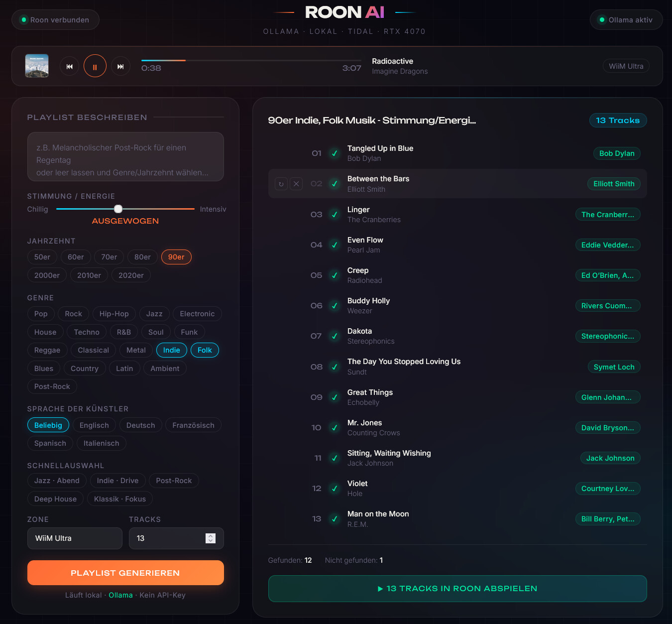Screen dimensions: 672x624
Task: Play 13 tracks in Roon
Action: (457, 589)
